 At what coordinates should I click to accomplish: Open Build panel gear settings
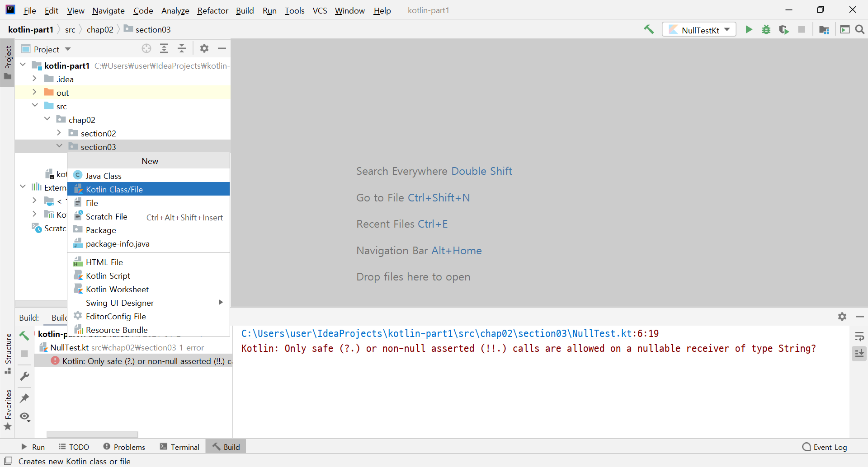tap(842, 317)
